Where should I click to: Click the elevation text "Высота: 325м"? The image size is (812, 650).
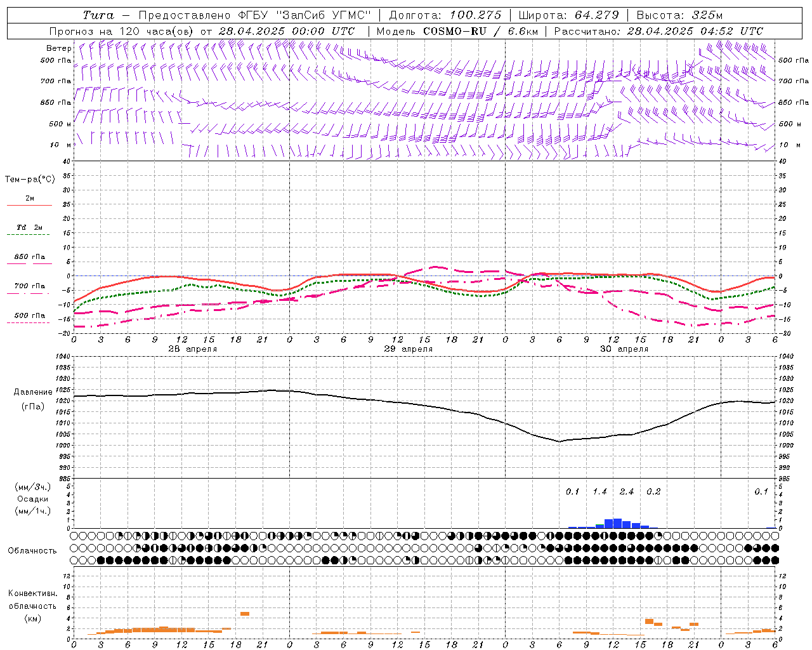pos(679,15)
